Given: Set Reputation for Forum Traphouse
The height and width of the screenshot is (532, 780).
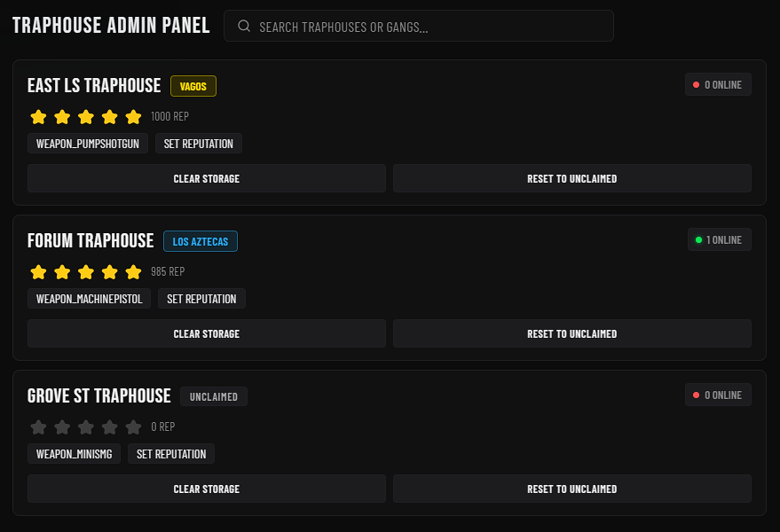Looking at the screenshot, I should coord(201,298).
